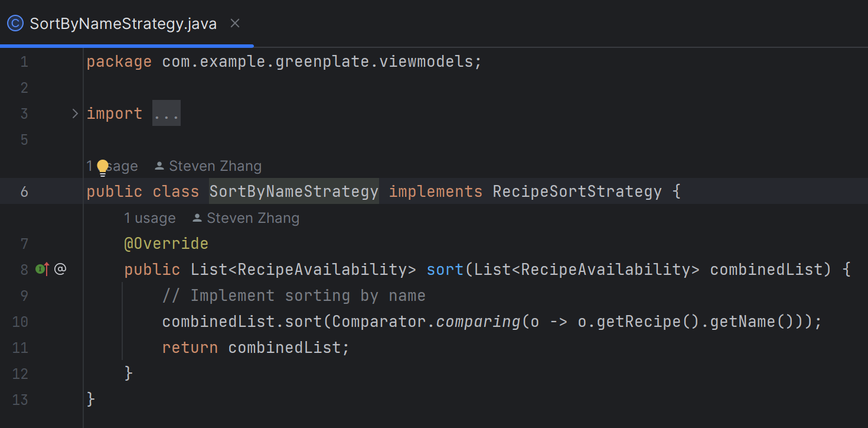This screenshot has width=868, height=428.
Task: Click the @ gutter marker on line 8
Action: tap(60, 270)
